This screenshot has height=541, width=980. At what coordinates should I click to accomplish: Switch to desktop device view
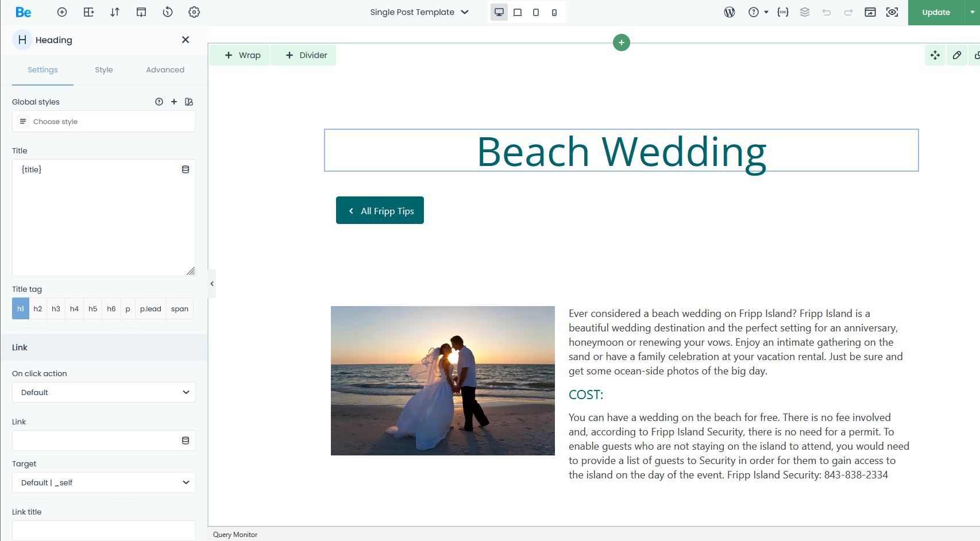click(x=499, y=12)
